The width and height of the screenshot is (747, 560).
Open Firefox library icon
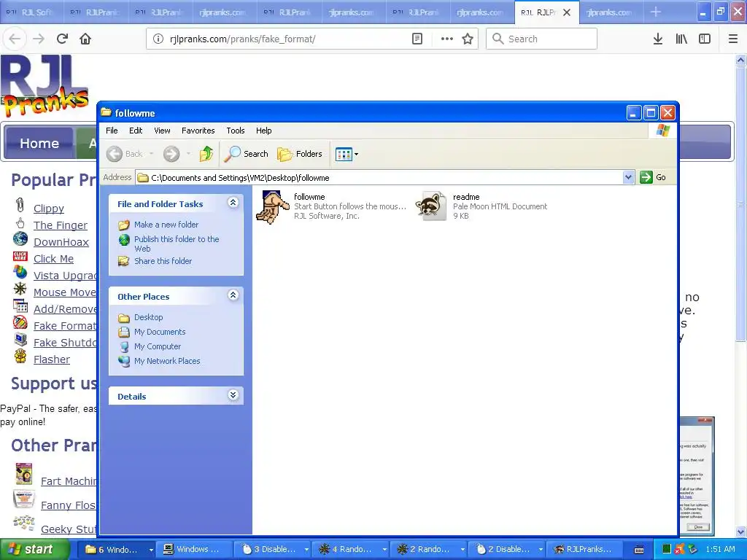coord(681,39)
